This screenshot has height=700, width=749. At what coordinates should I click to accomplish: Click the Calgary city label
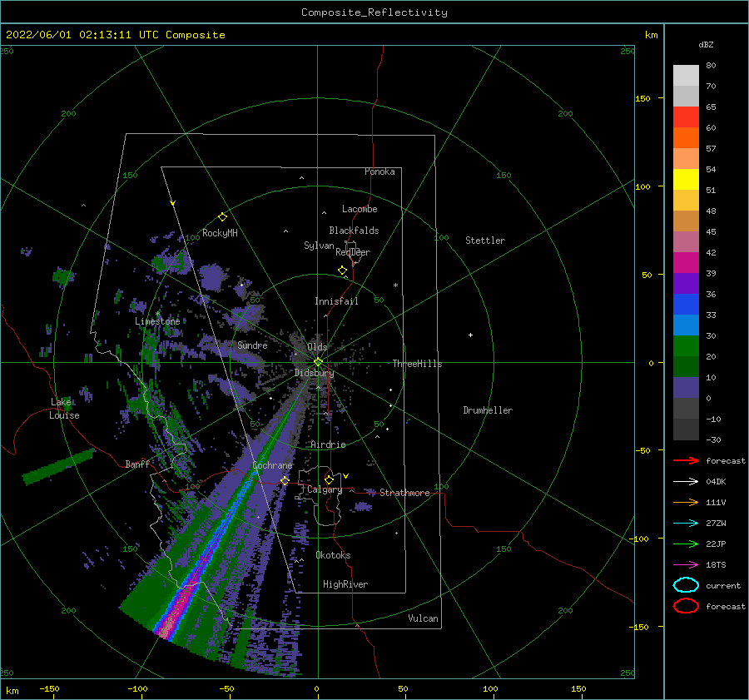(325, 489)
